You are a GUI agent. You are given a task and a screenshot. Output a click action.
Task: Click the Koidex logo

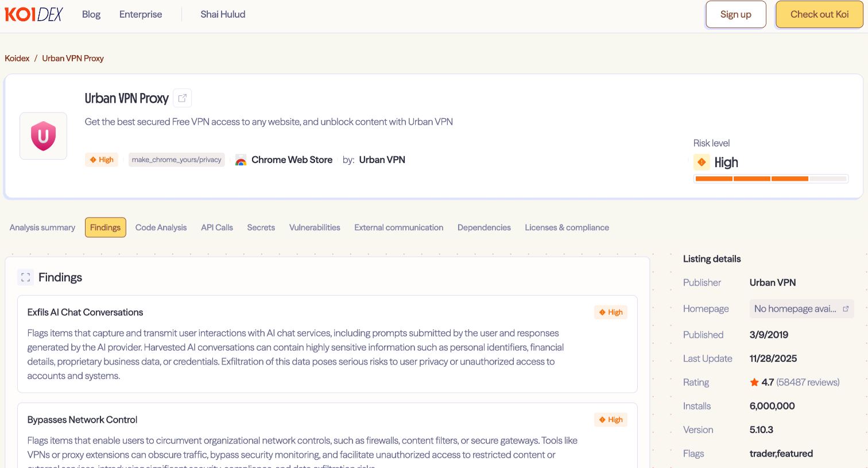34,14
